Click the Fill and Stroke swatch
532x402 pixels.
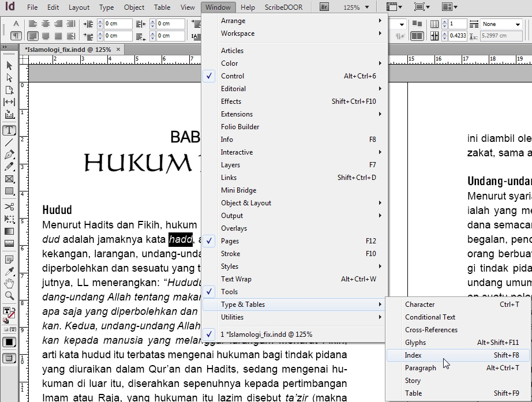[9, 313]
